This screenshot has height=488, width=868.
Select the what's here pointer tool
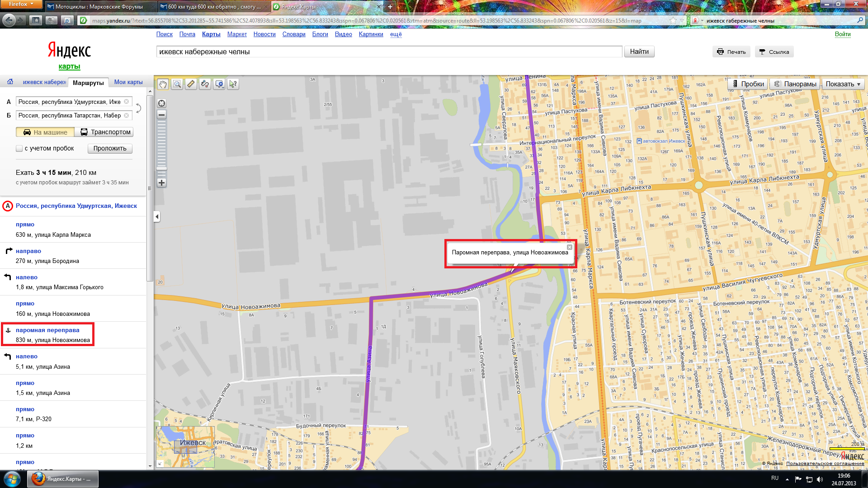point(233,84)
